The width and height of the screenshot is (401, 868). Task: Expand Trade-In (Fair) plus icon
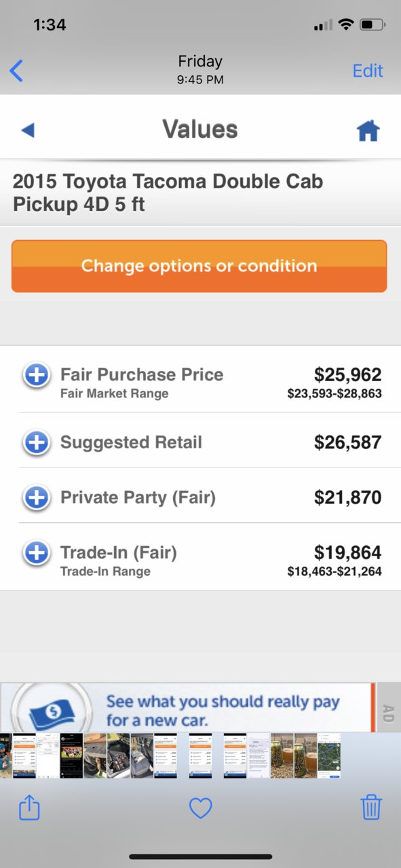click(x=36, y=553)
